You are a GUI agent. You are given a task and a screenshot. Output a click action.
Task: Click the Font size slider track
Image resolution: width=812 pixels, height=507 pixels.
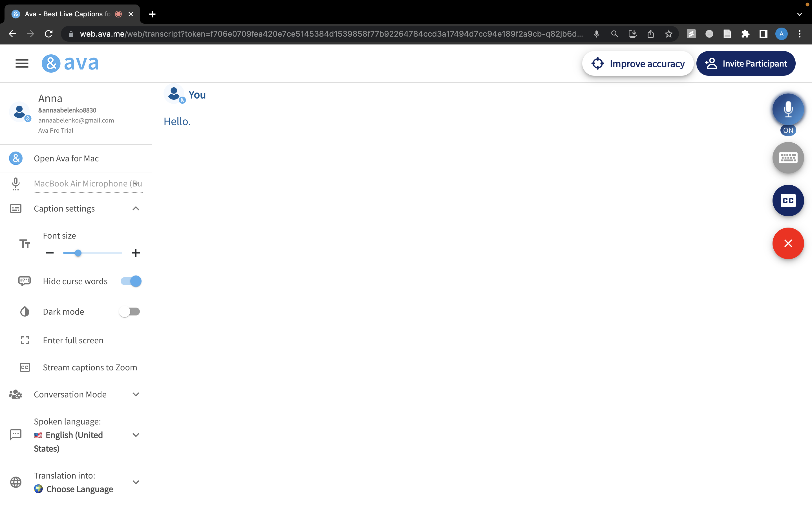[101, 253]
